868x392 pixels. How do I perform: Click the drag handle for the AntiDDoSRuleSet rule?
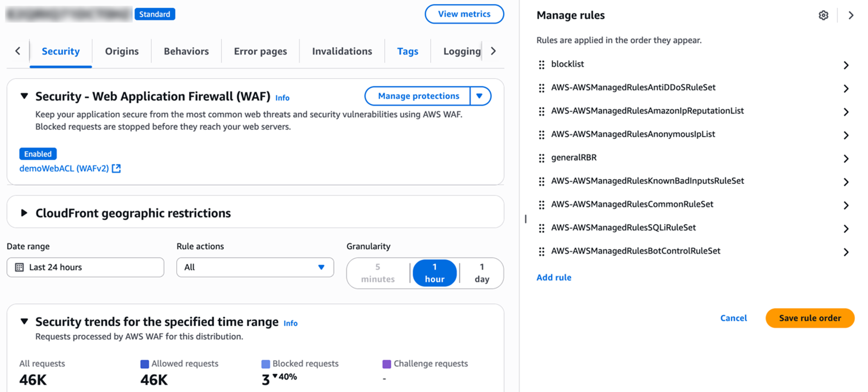pyautogui.click(x=541, y=88)
